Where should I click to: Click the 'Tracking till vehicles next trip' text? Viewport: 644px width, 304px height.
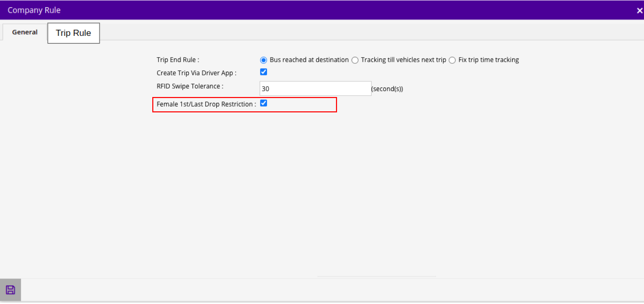(403, 60)
